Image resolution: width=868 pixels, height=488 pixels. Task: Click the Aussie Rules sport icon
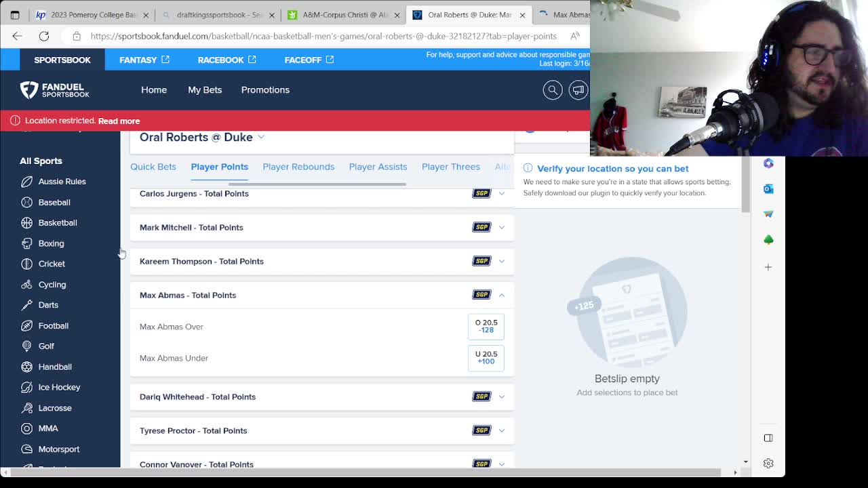26,182
